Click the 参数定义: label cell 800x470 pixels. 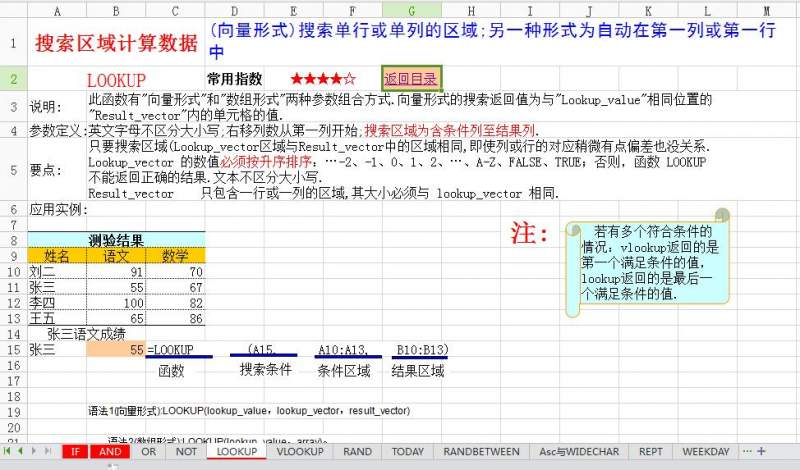tap(58, 131)
